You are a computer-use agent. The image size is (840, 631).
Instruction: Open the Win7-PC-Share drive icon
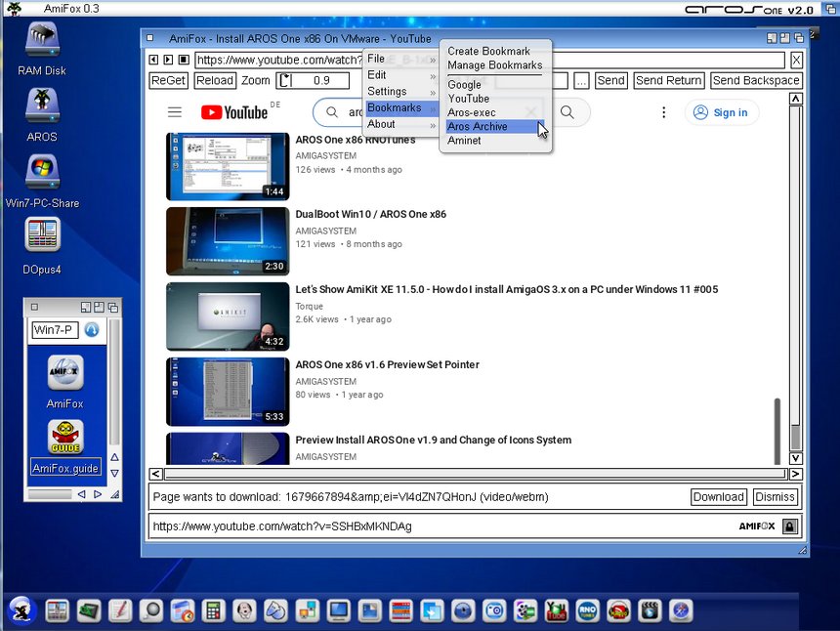tap(42, 170)
